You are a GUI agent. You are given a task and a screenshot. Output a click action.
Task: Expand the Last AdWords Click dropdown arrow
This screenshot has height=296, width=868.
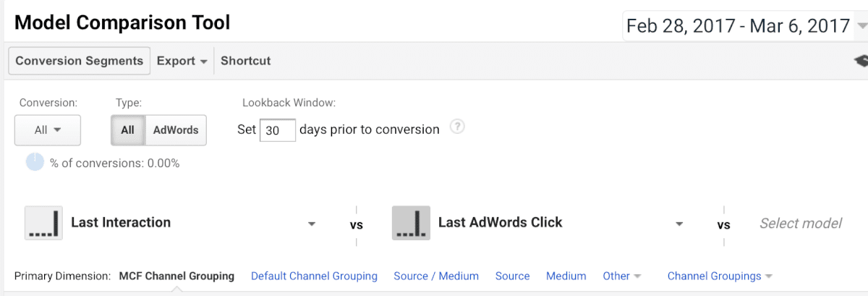pyautogui.click(x=679, y=224)
